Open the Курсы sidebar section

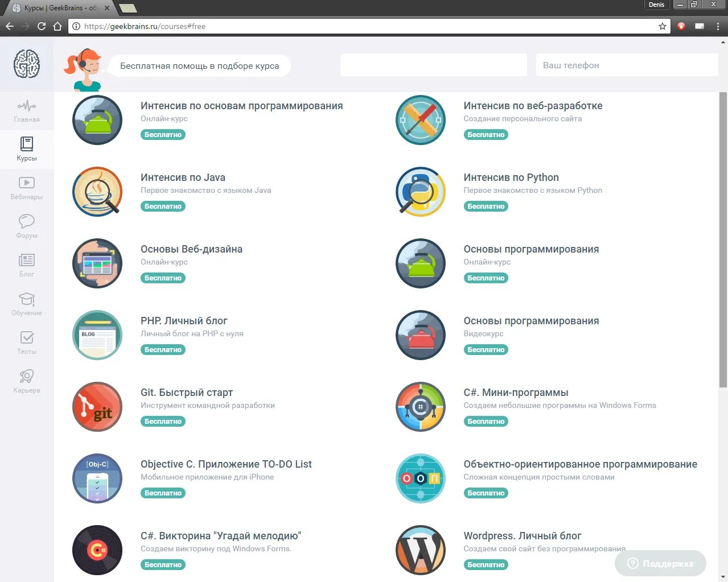point(27,150)
